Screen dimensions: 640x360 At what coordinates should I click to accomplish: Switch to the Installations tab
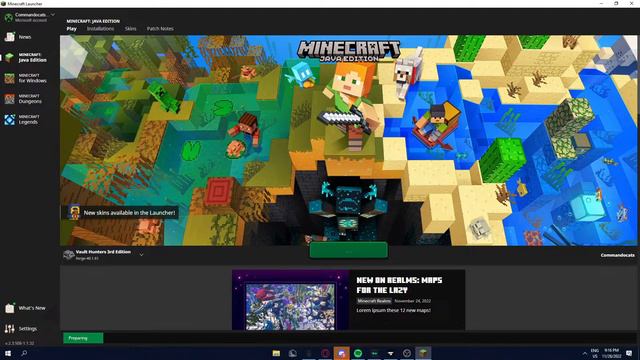tap(100, 29)
